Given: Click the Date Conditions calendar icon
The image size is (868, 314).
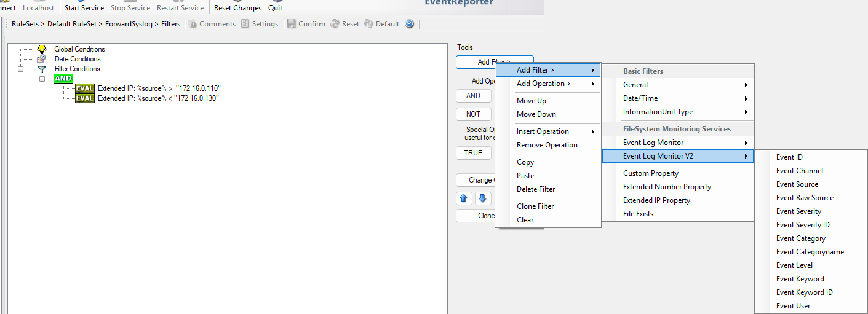Looking at the screenshot, I should coord(42,59).
